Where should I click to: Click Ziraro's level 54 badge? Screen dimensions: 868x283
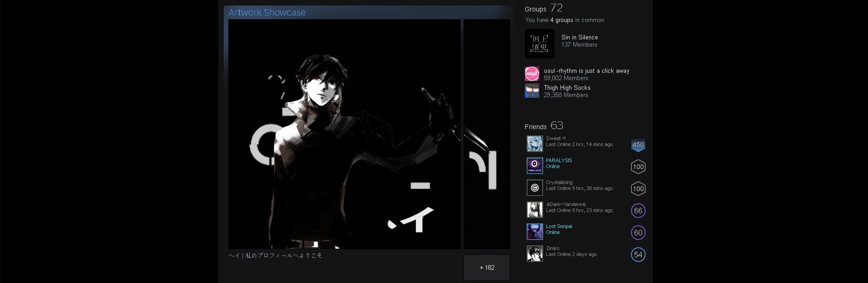click(x=638, y=255)
